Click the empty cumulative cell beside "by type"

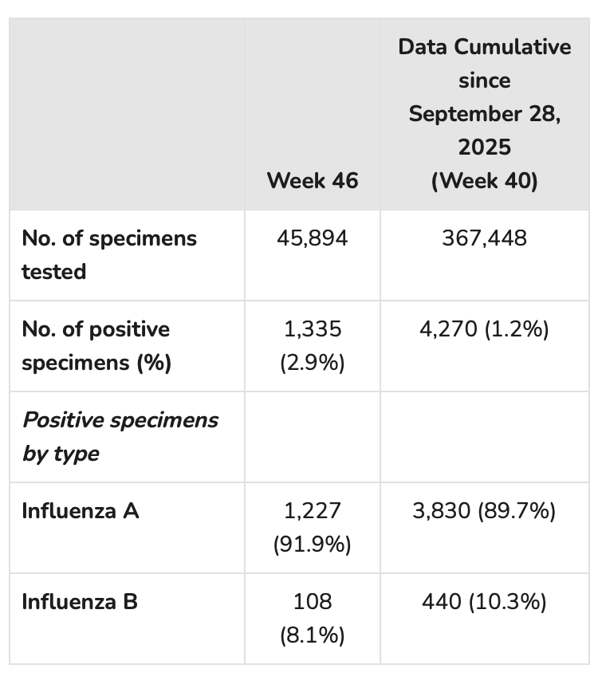(485, 436)
